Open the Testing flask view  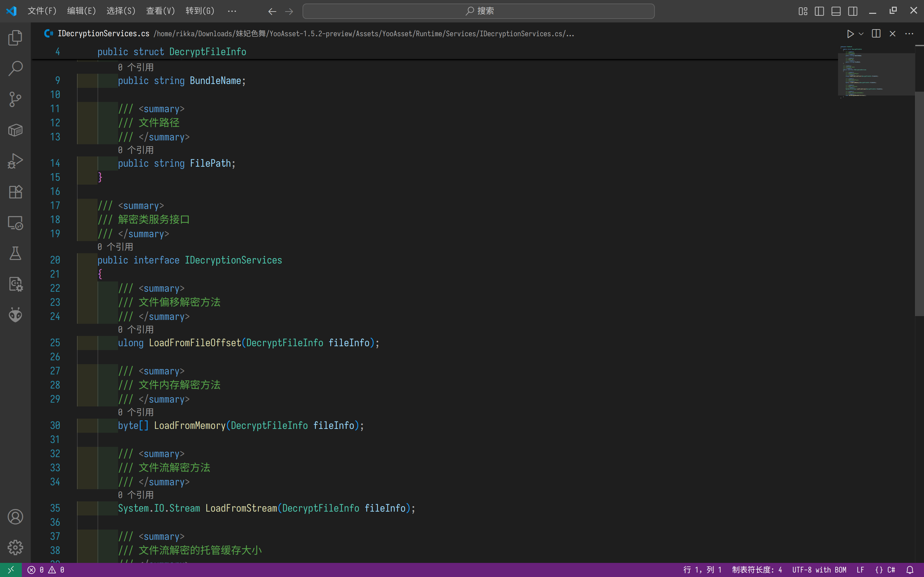15,253
